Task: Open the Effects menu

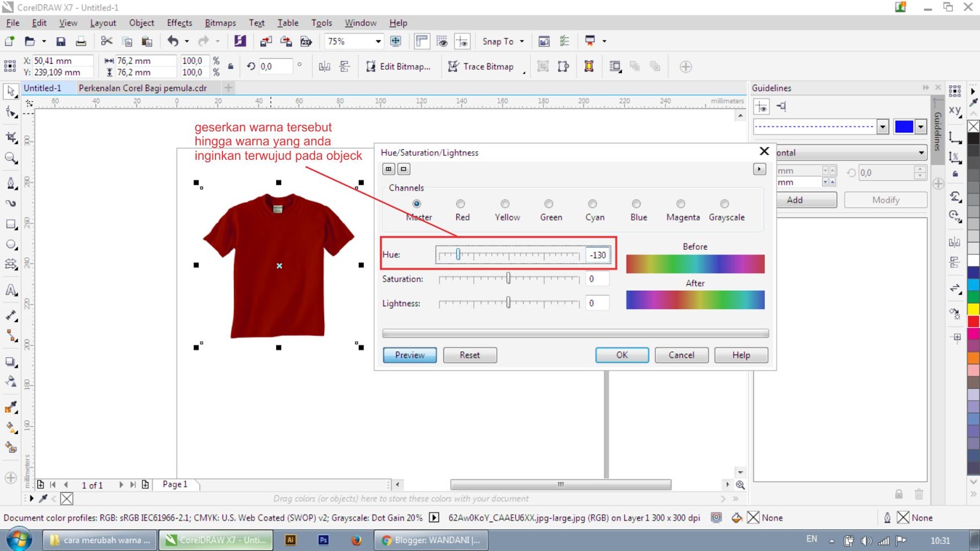Action: click(179, 23)
